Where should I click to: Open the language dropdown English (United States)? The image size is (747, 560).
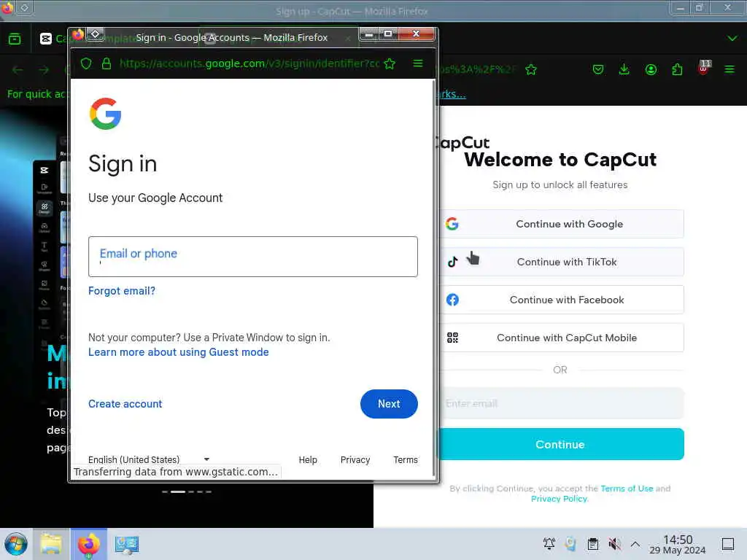(x=149, y=459)
